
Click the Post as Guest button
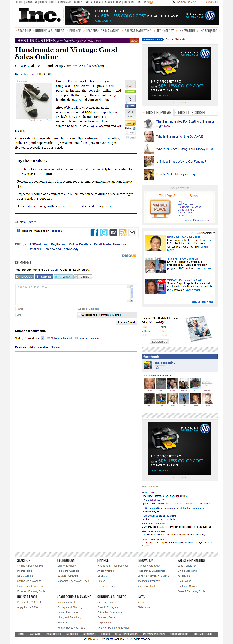pos(126,322)
